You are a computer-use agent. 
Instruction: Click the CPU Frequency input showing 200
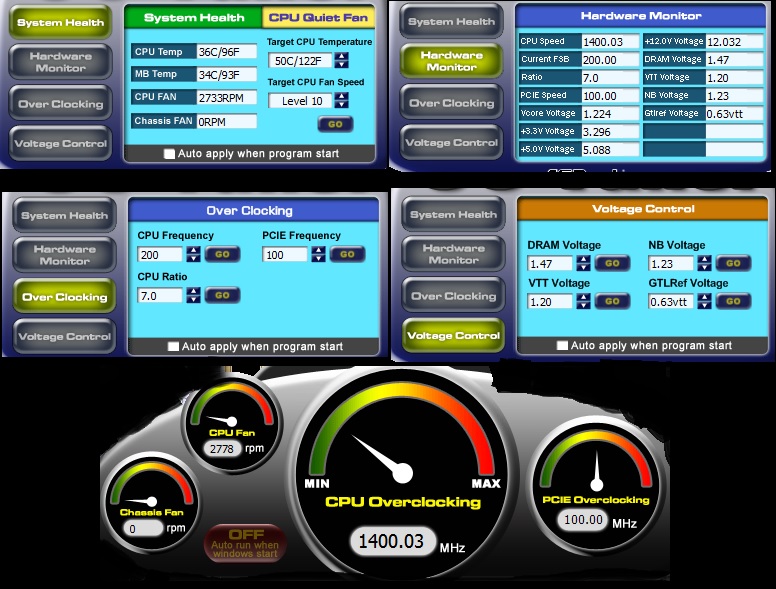point(160,254)
